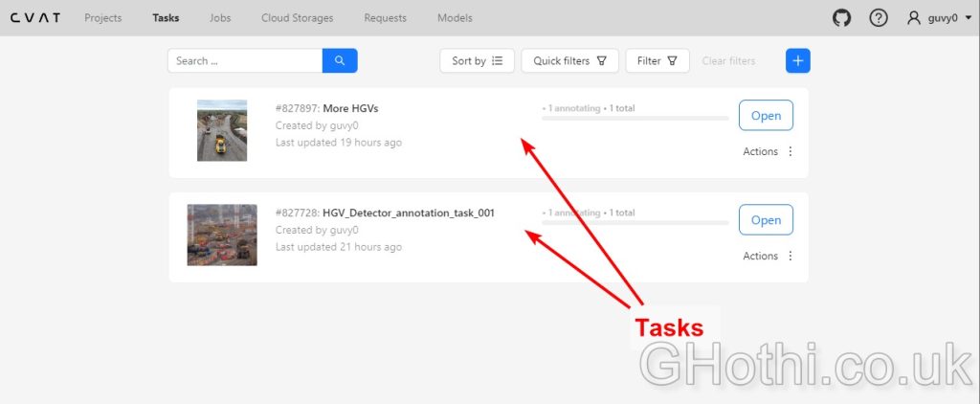
Task: Expand the guvy0 user menu arrow
Action: (968, 18)
